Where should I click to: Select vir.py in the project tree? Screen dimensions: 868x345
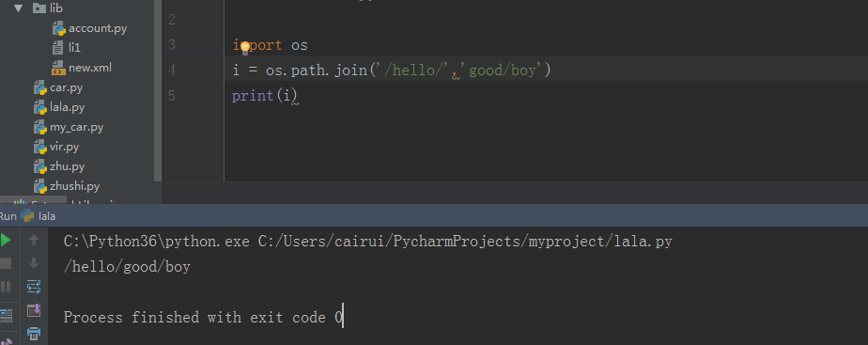point(64,147)
